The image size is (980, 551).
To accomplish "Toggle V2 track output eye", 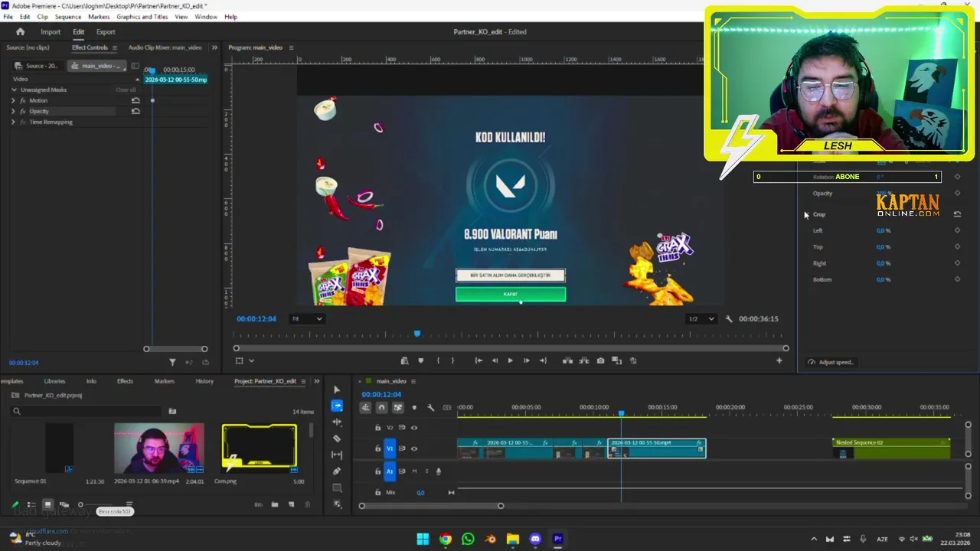I will click(414, 428).
